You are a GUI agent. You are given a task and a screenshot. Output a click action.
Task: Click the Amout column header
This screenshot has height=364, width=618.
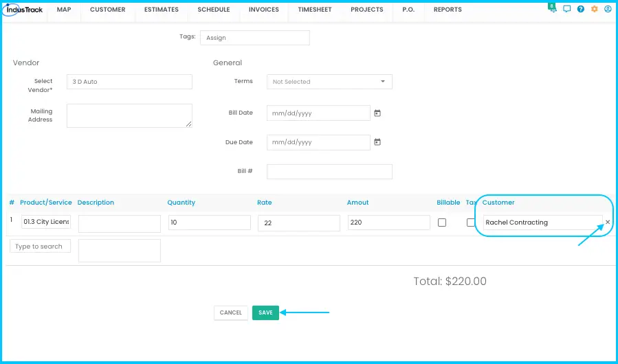[x=358, y=203]
